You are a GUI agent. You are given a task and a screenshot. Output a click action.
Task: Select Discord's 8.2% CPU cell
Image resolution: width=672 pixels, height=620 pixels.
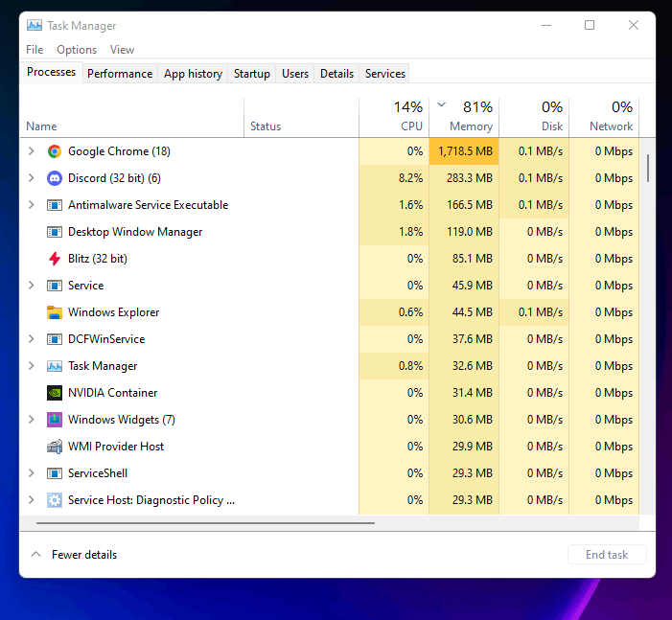click(394, 178)
